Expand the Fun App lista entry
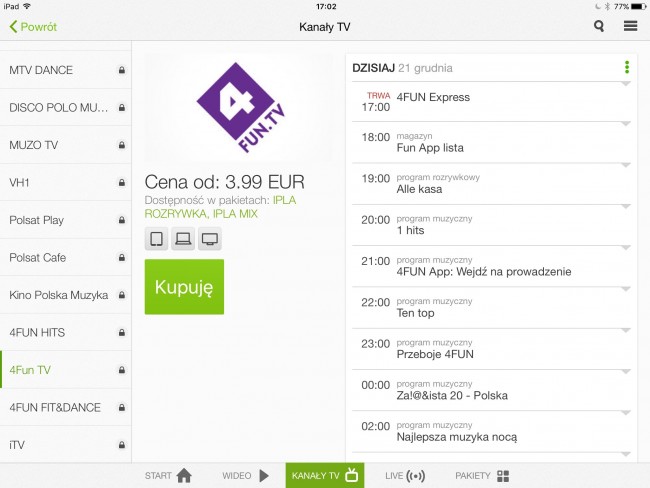Viewport: 650px width, 488px height. coord(491,143)
